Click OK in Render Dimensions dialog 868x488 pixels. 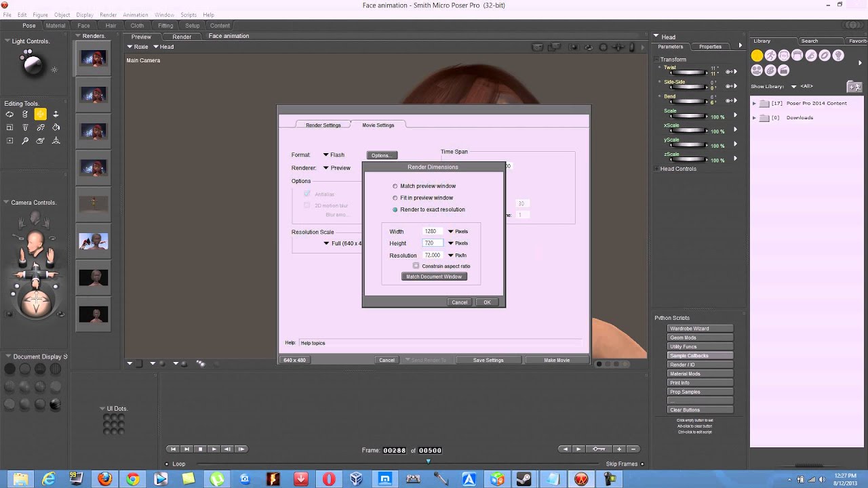click(x=487, y=302)
